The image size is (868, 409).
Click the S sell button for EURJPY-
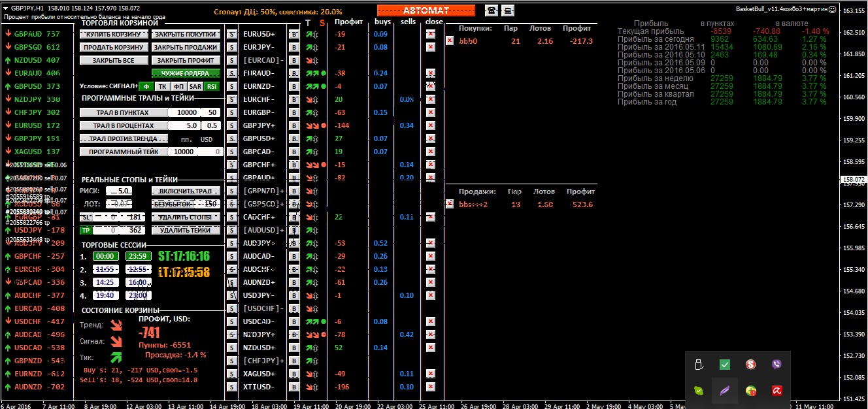231,47
